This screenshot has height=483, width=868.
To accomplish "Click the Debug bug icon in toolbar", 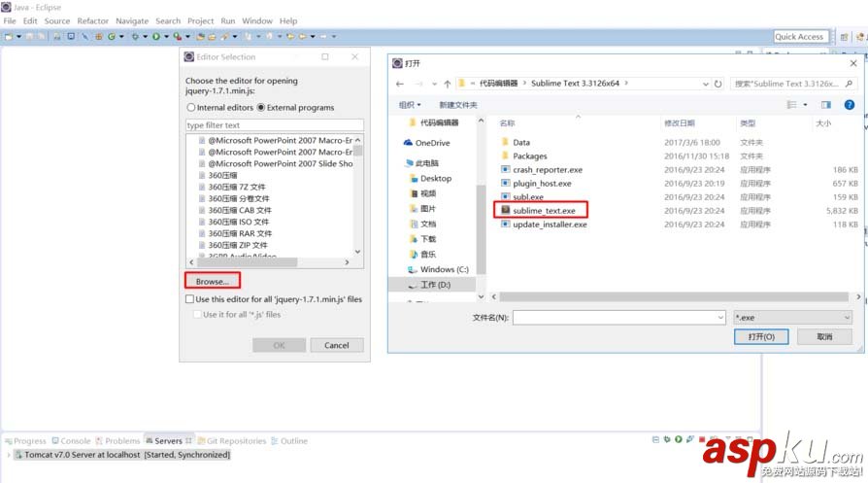I will point(136,37).
